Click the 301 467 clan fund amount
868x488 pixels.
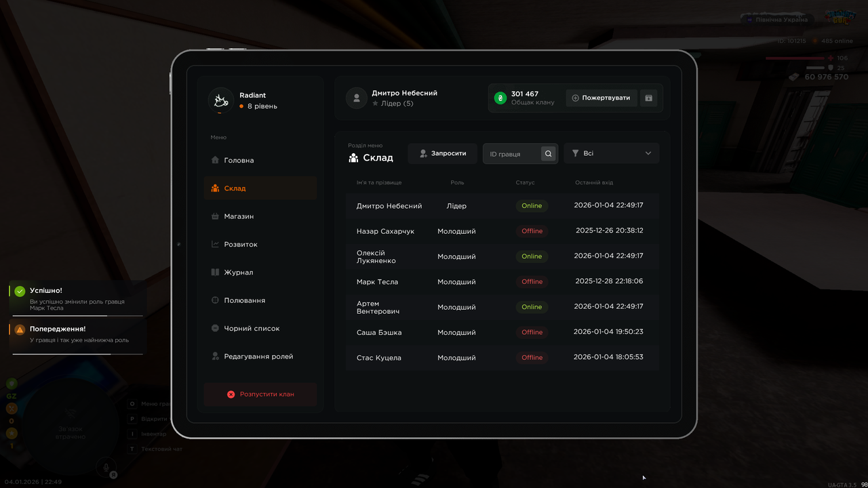[525, 94]
